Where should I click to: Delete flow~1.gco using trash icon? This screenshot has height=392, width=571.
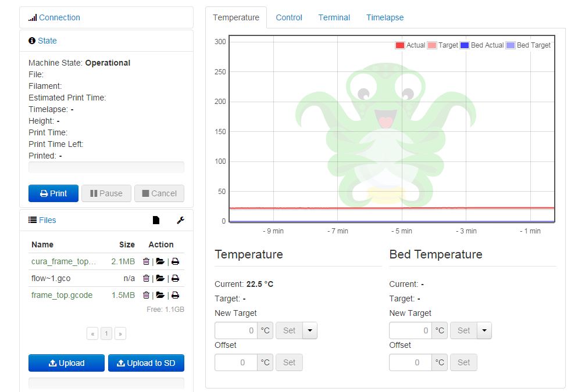coord(146,278)
